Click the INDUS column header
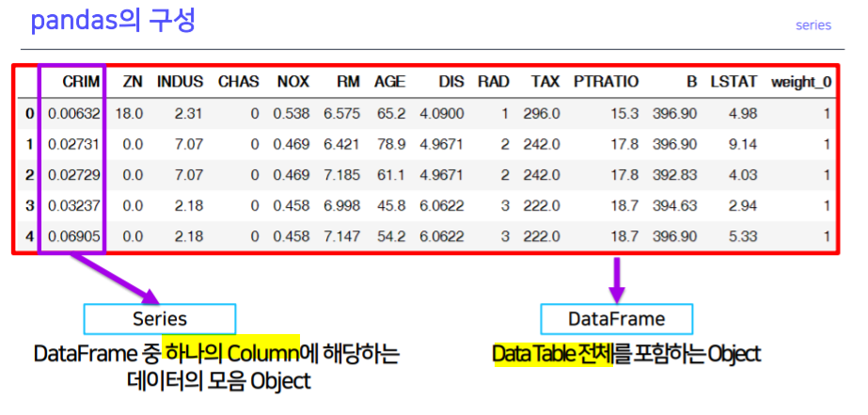This screenshot has height=415, width=868. tap(180, 82)
